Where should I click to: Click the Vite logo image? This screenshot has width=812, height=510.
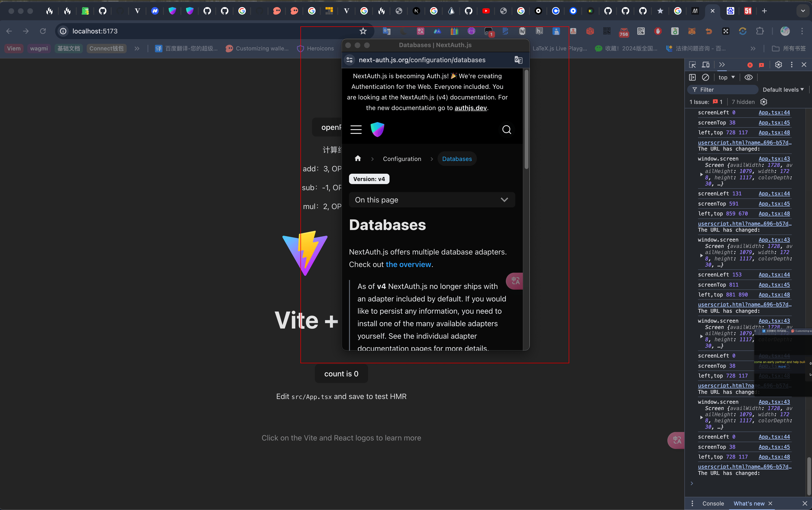tap(305, 253)
